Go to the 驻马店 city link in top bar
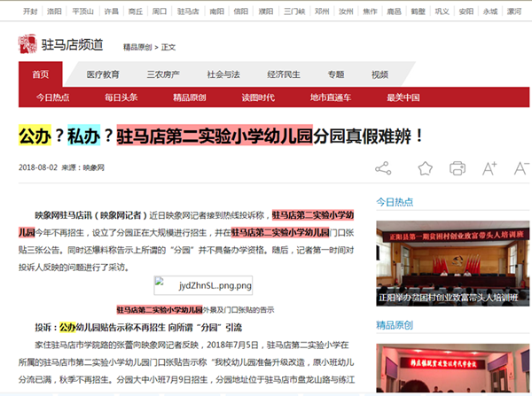 coord(188,12)
